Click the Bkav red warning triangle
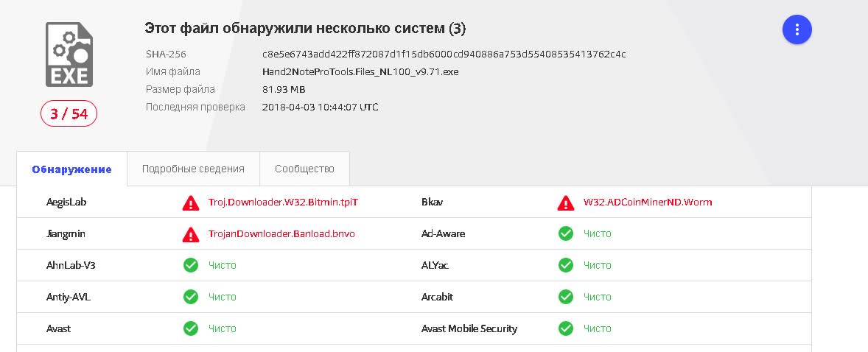 coord(566,203)
